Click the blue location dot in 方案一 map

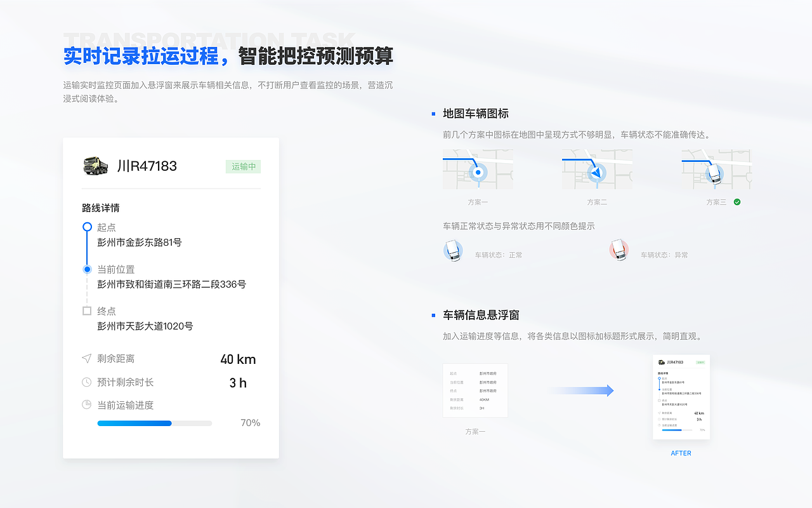(x=478, y=172)
